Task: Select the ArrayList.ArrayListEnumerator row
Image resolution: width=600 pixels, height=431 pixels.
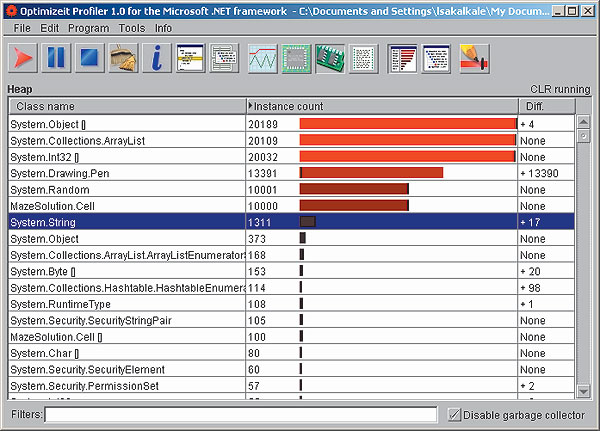Action: [291, 255]
